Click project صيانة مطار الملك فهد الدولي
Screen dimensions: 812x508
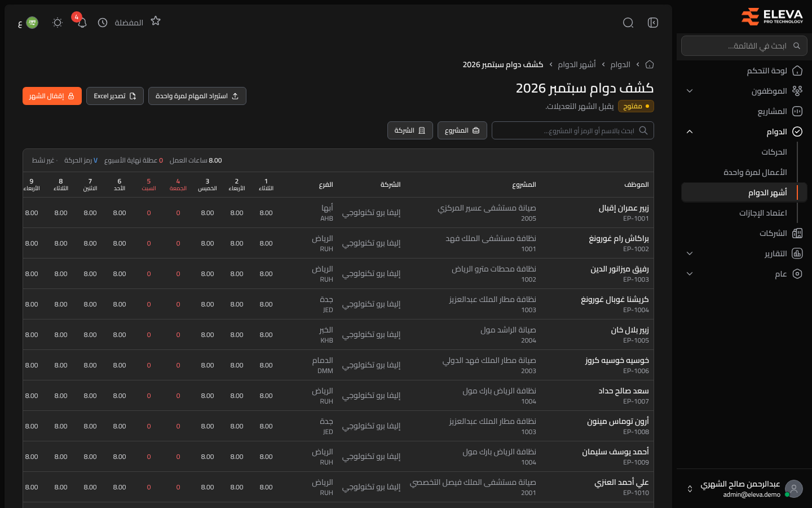pos(489,361)
